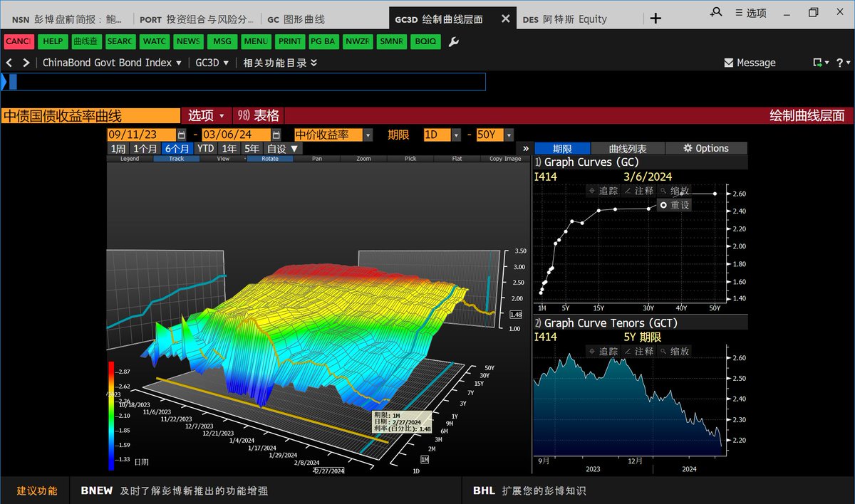Select the 1年 range

pos(229,149)
